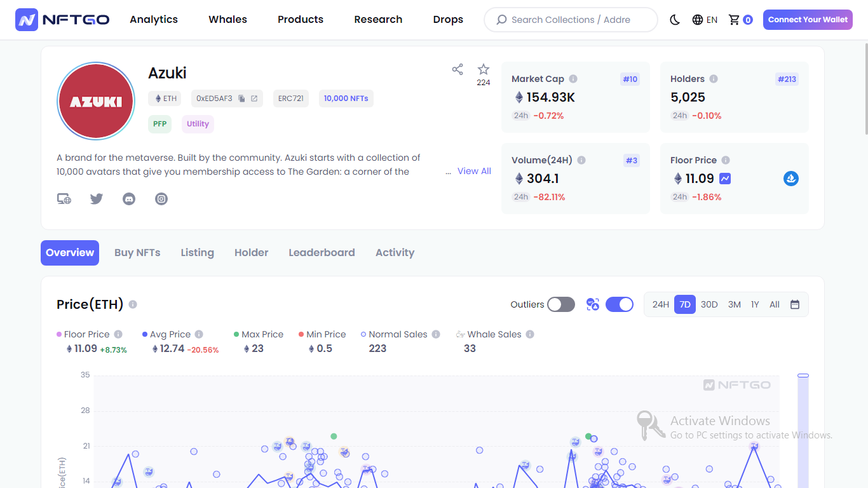Toggle Floor Price legend series
The width and height of the screenshot is (868, 488).
(83, 334)
